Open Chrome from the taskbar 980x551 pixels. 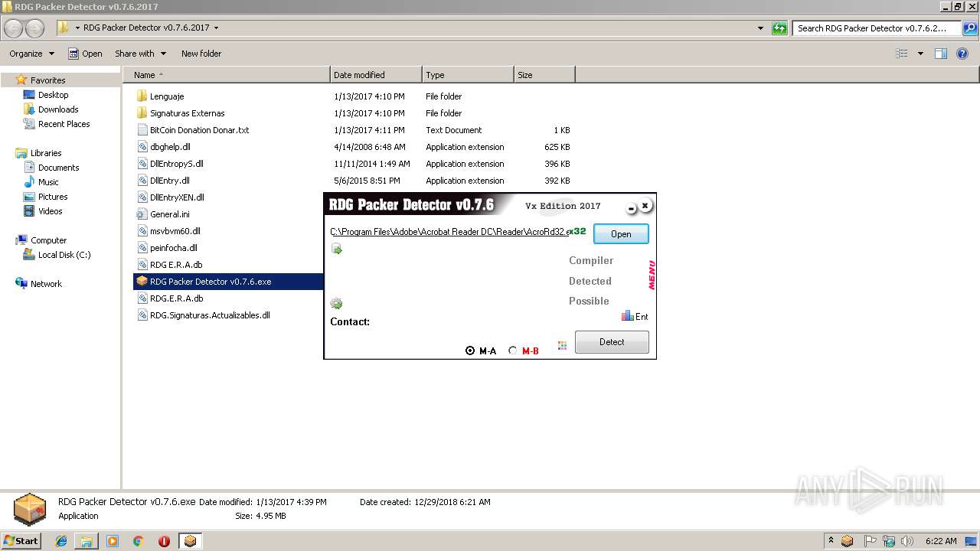tap(138, 541)
